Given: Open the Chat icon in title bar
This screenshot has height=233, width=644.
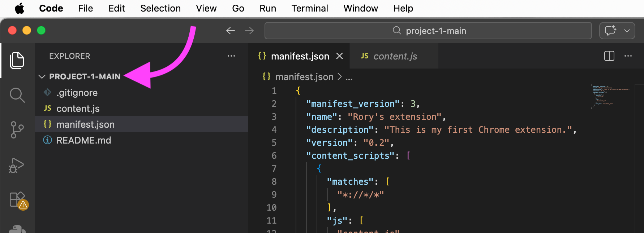Looking at the screenshot, I should (610, 31).
